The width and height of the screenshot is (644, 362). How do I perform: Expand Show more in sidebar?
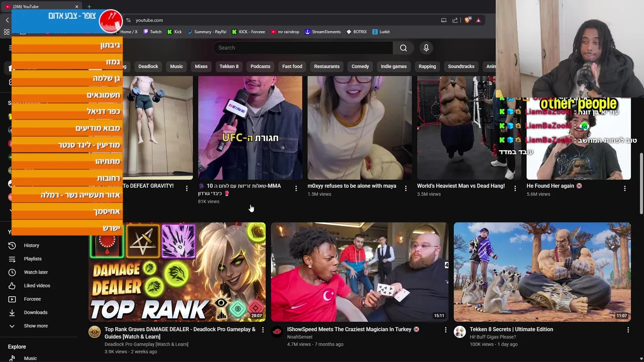36,326
